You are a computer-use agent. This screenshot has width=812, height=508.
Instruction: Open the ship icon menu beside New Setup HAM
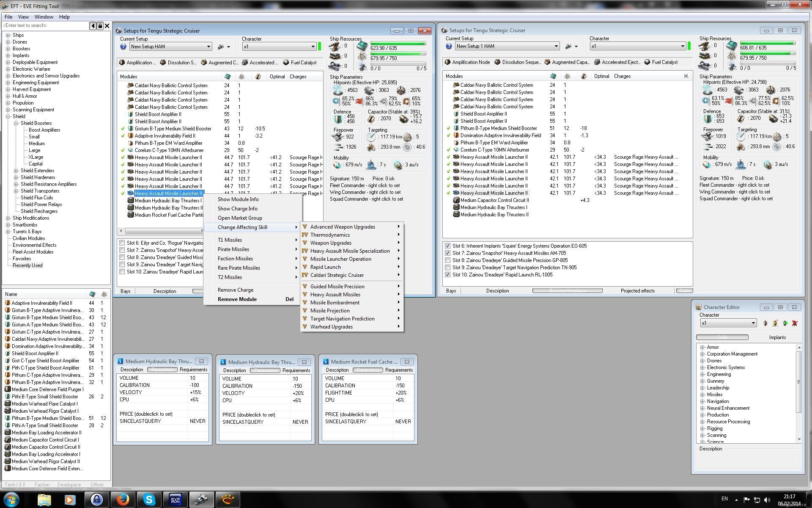[223, 47]
